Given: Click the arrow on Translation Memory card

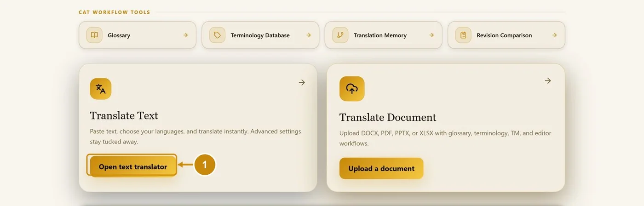Looking at the screenshot, I should coord(431,35).
